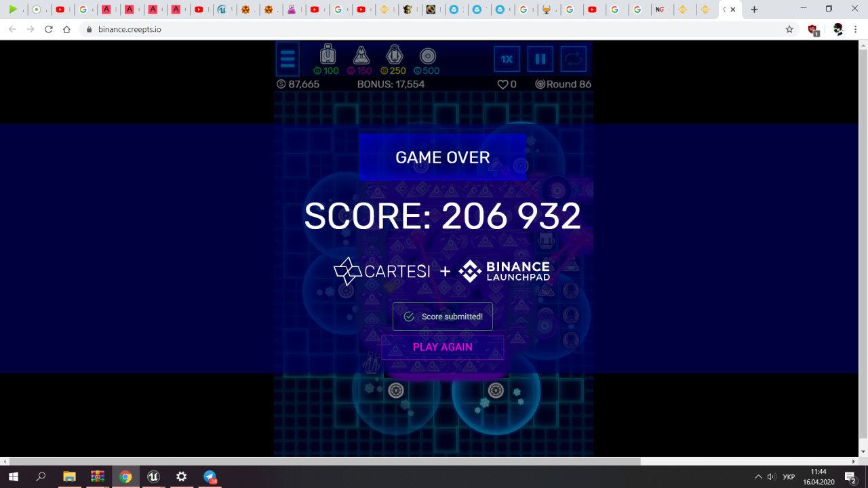Click the Score submitted! box
The image size is (868, 488).
click(443, 317)
